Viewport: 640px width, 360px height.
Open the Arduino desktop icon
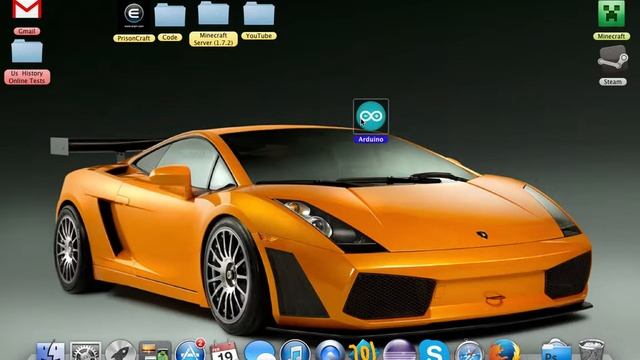[371, 116]
